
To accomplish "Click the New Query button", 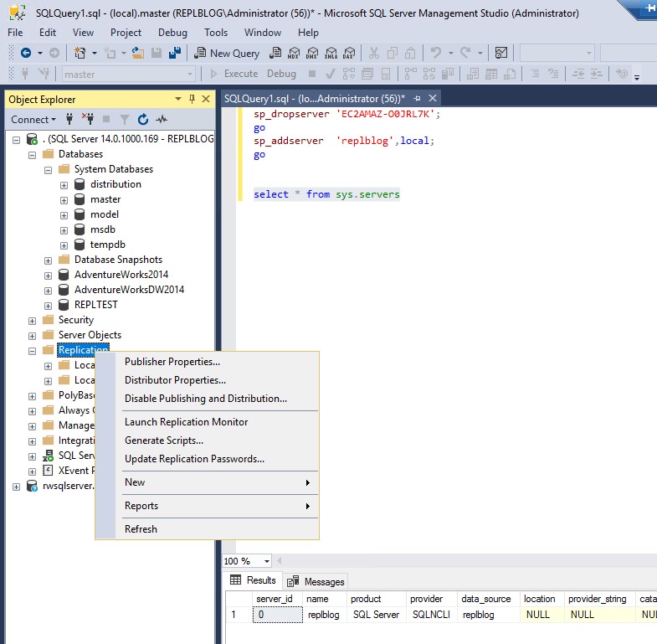I will [227, 54].
